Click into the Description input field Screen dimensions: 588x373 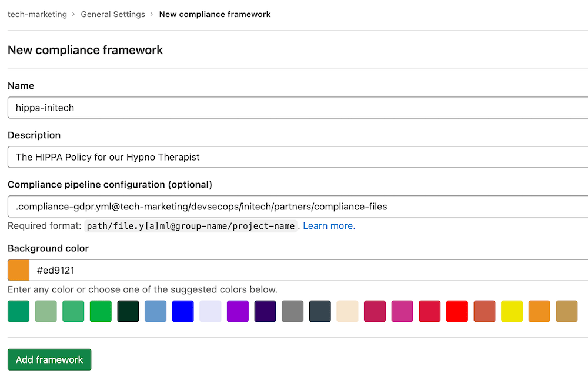pyautogui.click(x=298, y=157)
